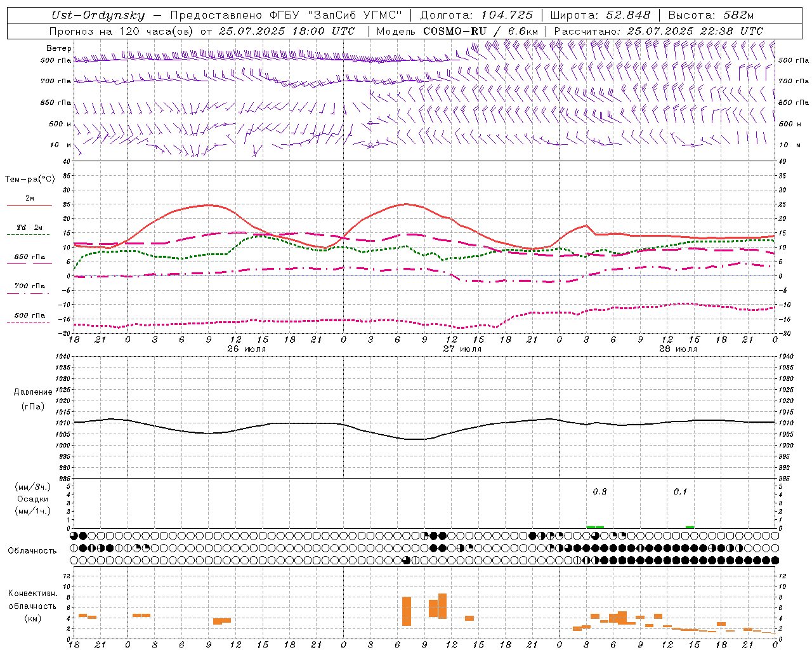Click the '(км)' convective cloud unit label
The image size is (812, 650).
(x=33, y=618)
